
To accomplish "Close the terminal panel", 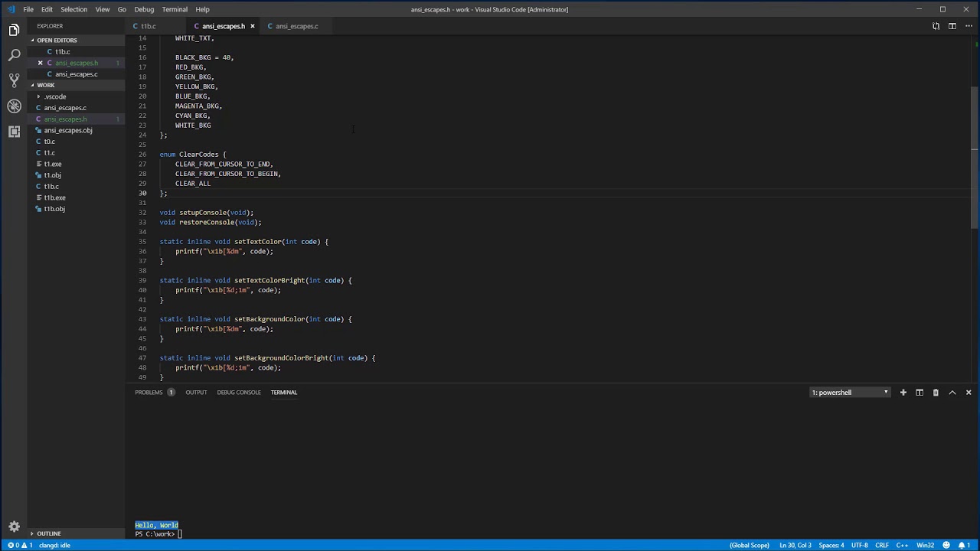I will point(969,393).
